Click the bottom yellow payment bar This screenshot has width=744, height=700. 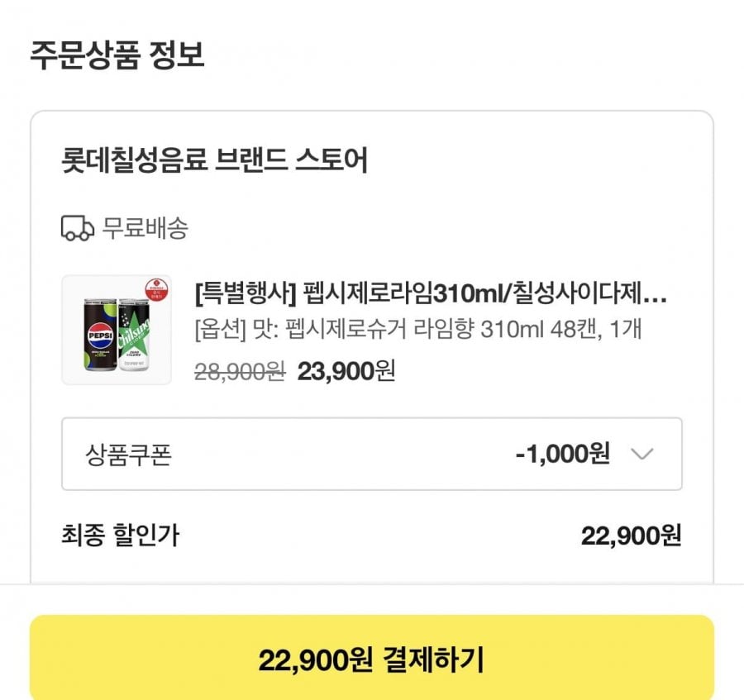pos(371,660)
